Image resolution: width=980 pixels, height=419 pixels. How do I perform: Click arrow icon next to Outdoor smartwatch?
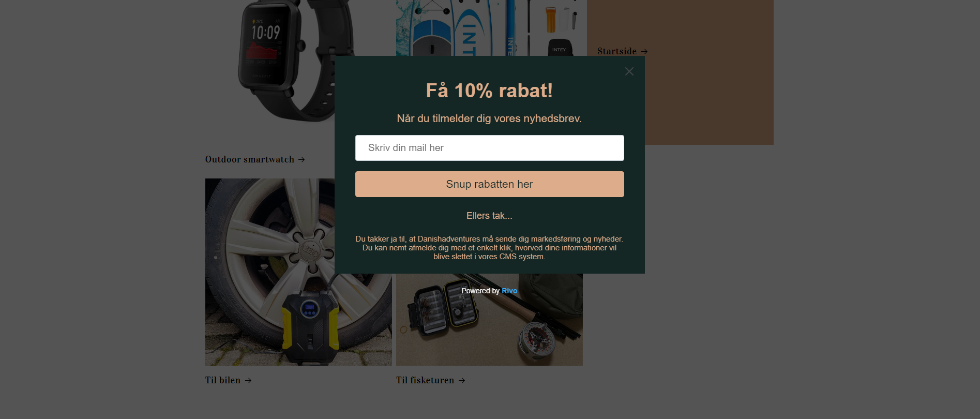(301, 160)
